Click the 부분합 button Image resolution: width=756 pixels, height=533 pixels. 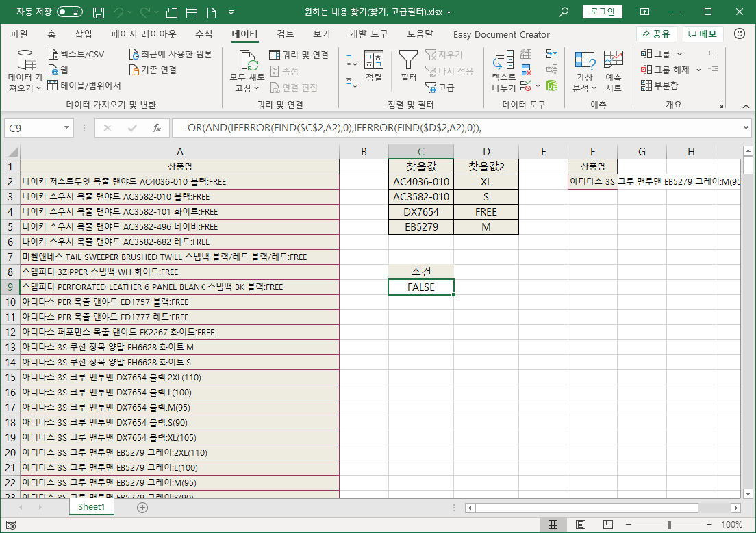click(659, 86)
